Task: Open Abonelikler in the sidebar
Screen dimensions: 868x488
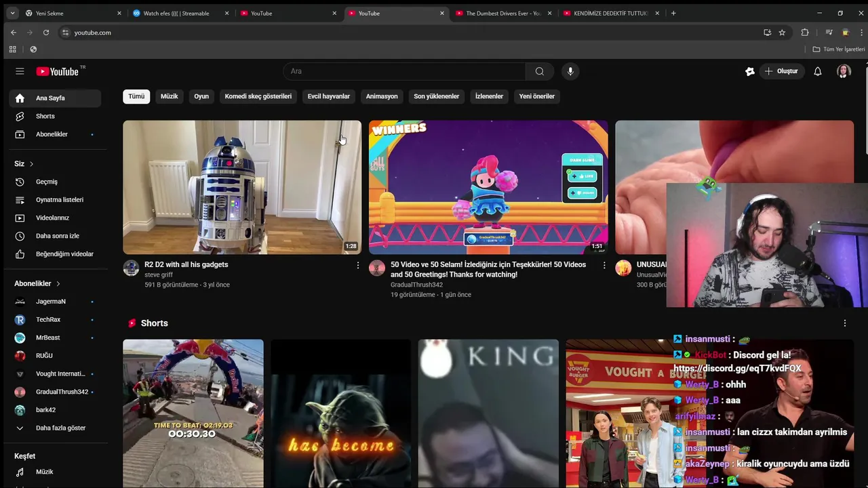Action: pos(55,134)
